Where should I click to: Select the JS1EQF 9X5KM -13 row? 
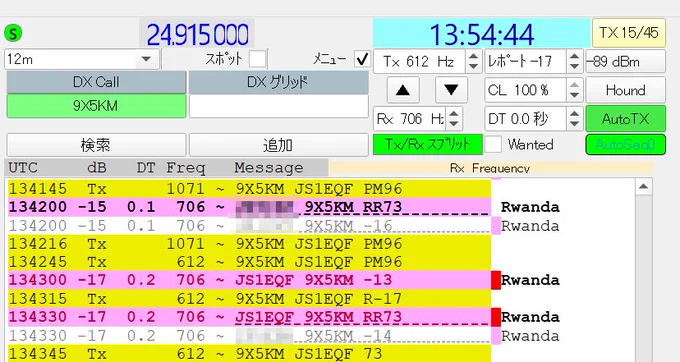(x=249, y=280)
